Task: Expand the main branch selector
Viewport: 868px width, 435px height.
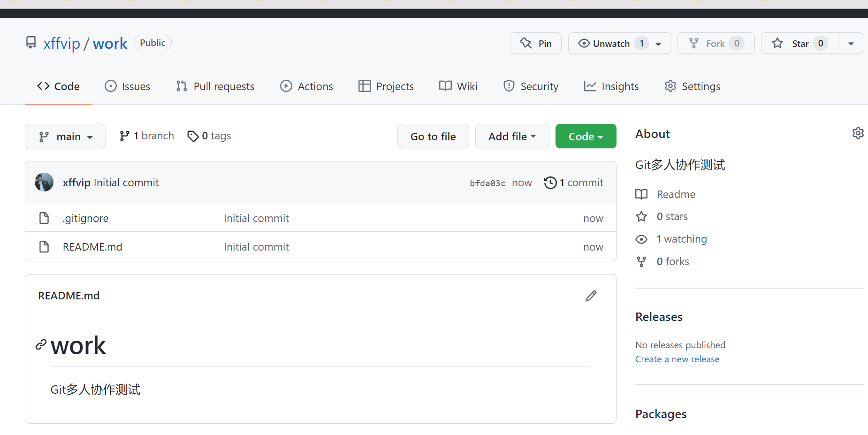Action: click(65, 136)
